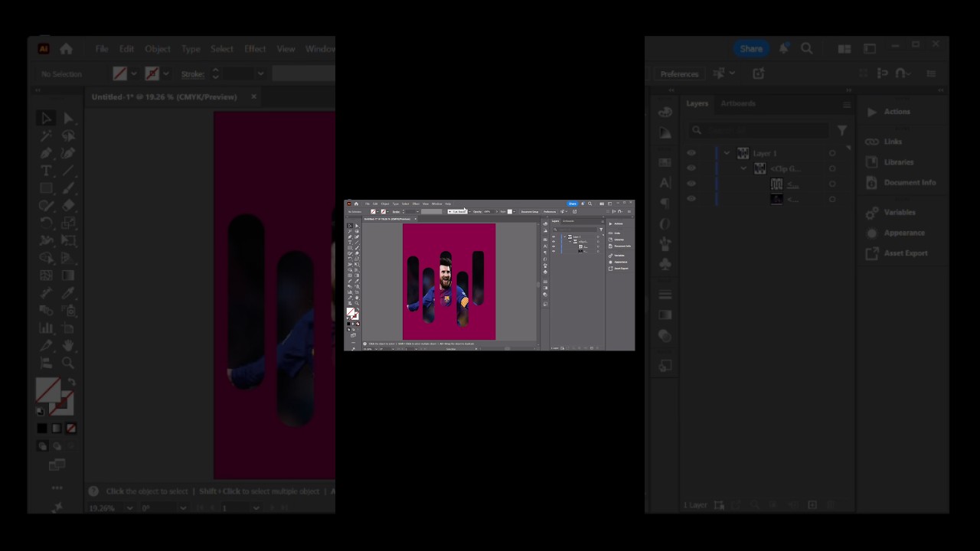Open fill color dropdown in control bar
Screen dimensions: 980x551
tap(134, 73)
